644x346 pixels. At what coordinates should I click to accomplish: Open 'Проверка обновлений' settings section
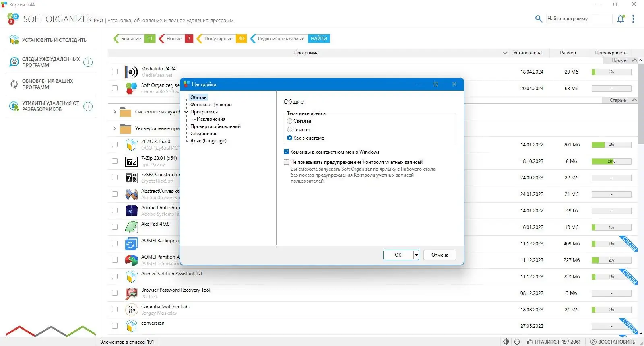(x=215, y=126)
